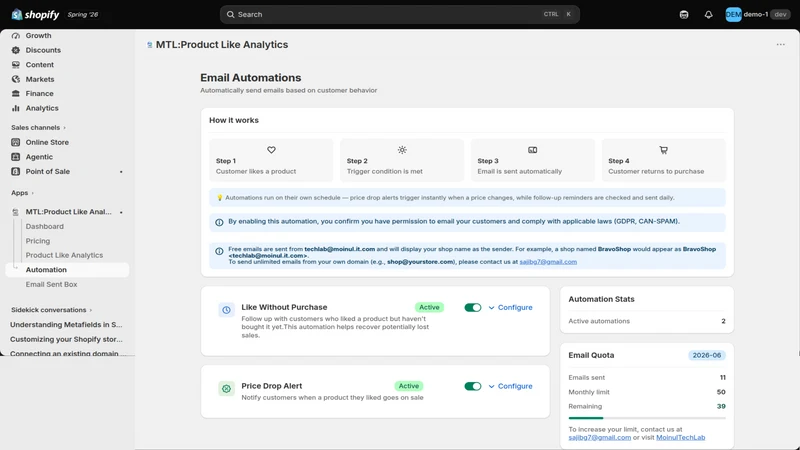Click the cart icon in Step 4
This screenshot has height=450, width=800.
coord(663,150)
